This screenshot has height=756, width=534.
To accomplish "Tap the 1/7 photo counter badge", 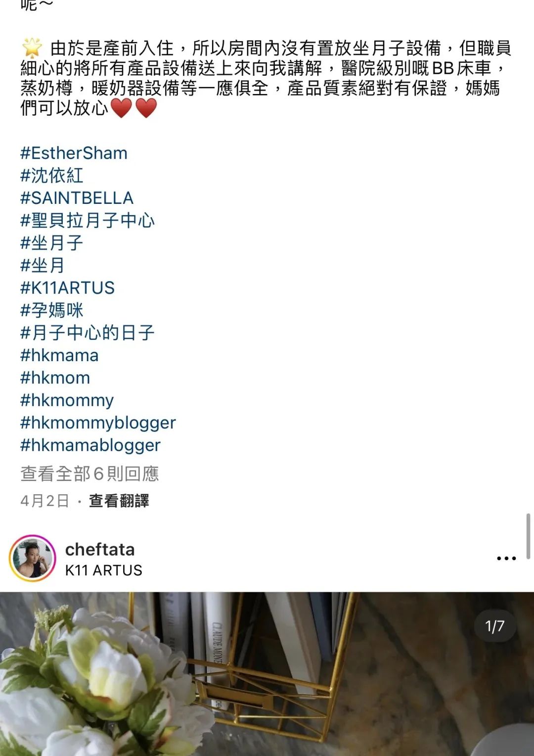I will pos(494,626).
